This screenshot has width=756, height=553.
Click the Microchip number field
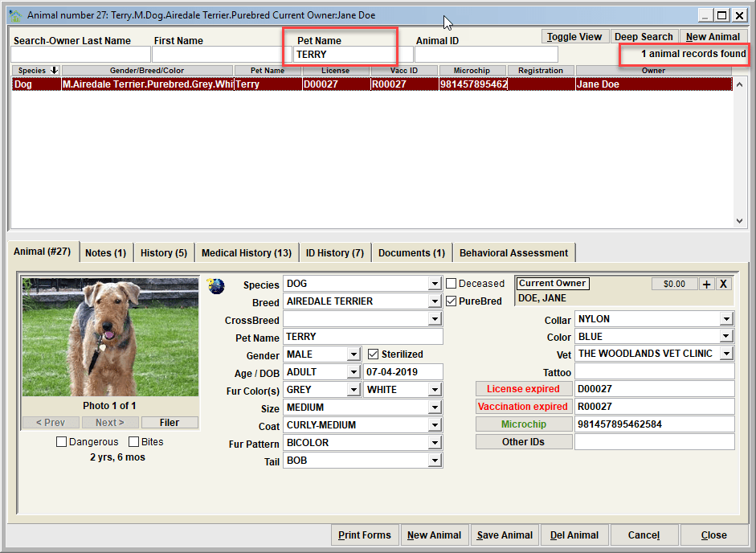point(654,424)
